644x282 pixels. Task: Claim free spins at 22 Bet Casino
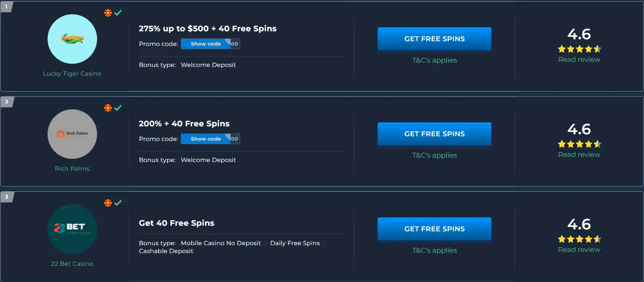coord(434,229)
